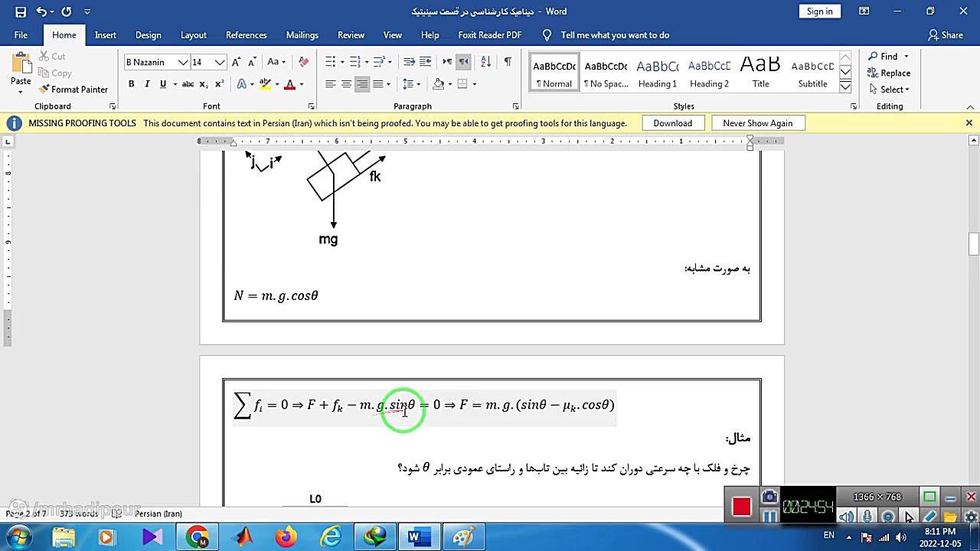Image resolution: width=980 pixels, height=551 pixels.
Task: Go to the References tab
Action: [246, 35]
